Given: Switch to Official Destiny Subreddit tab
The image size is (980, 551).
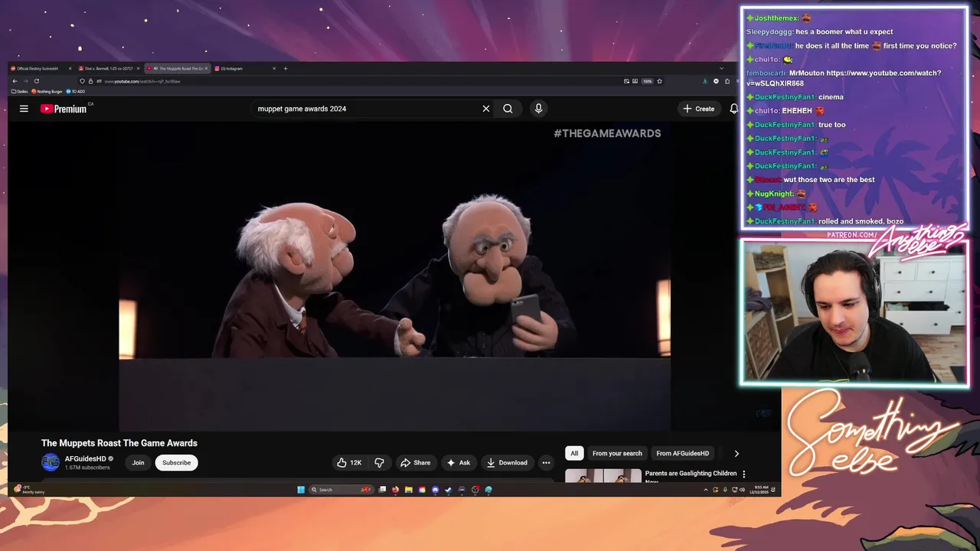Looking at the screenshot, I should coord(38,68).
